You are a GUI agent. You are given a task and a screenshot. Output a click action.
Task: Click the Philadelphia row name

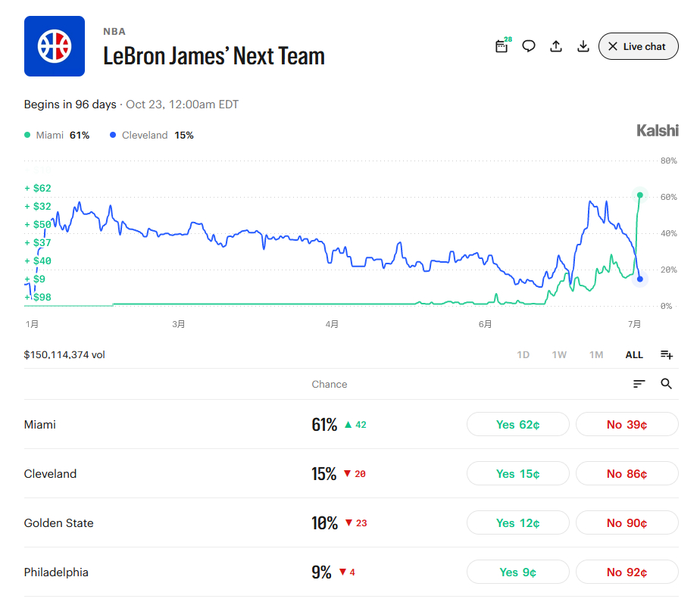coord(56,572)
